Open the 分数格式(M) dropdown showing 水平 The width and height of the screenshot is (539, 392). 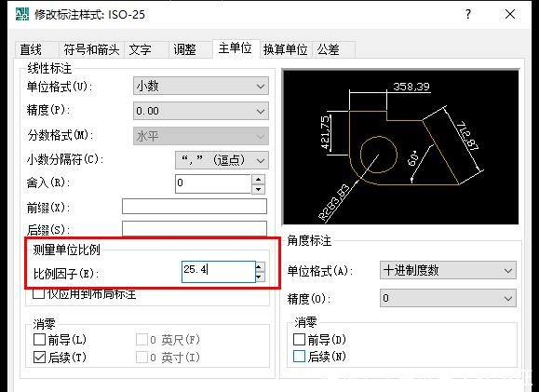pyautogui.click(x=201, y=136)
